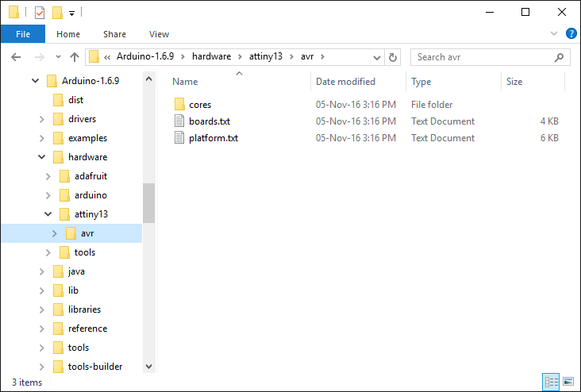
Task: Go back with the Back arrow
Action: pos(16,57)
